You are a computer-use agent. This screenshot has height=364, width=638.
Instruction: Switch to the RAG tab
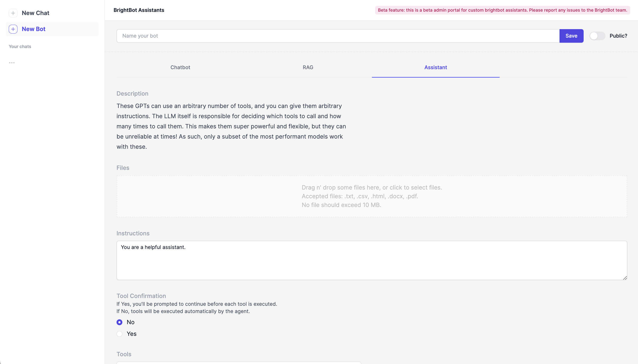click(x=308, y=67)
